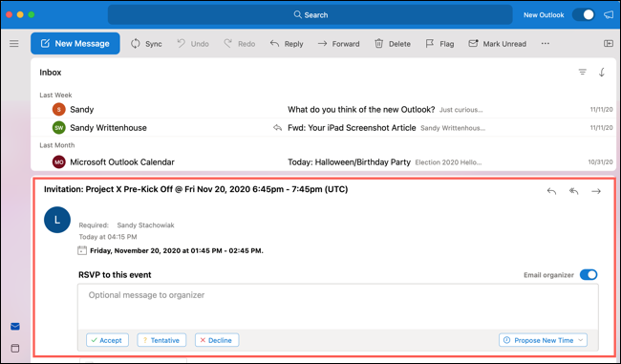This screenshot has width=621, height=364.
Task: Decline the meeting invitation
Action: 217,340
